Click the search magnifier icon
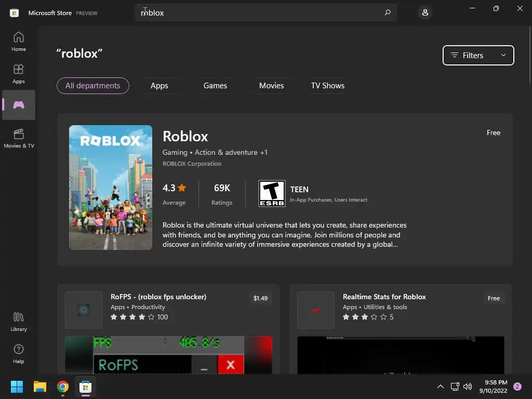This screenshot has width=532, height=399. [x=388, y=12]
